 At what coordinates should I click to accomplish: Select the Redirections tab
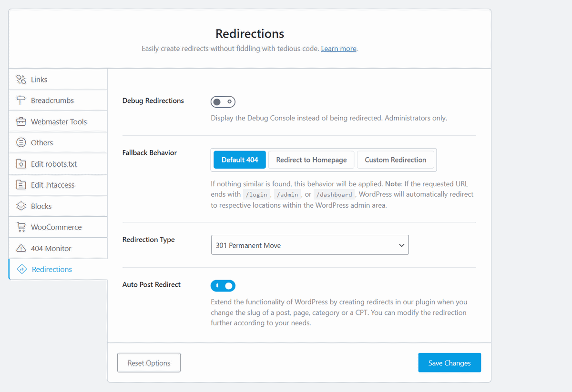pyautogui.click(x=58, y=269)
